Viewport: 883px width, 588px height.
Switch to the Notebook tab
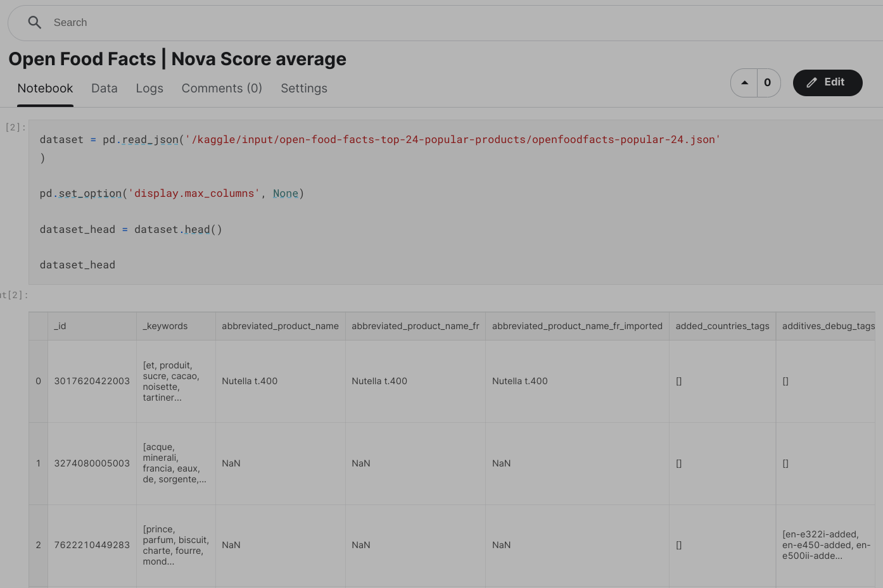[45, 89]
